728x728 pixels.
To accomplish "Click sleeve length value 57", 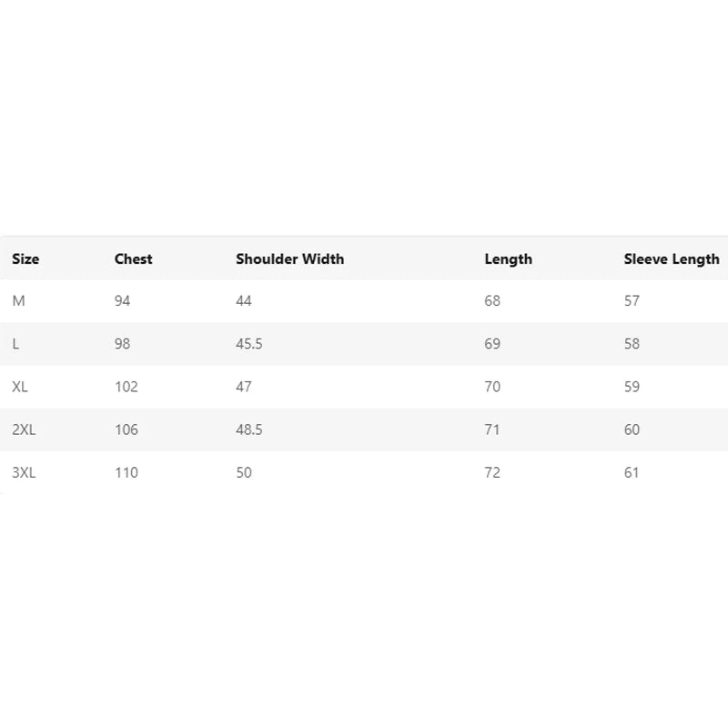I will pyautogui.click(x=632, y=301).
